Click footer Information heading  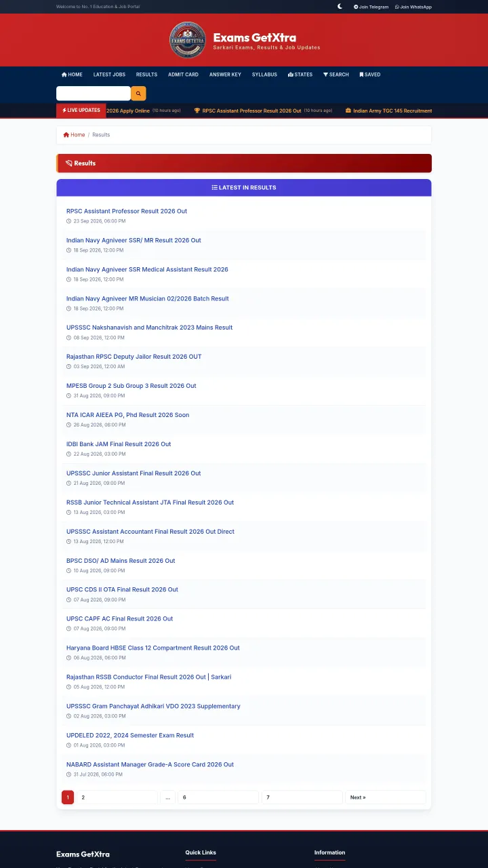pos(330,852)
